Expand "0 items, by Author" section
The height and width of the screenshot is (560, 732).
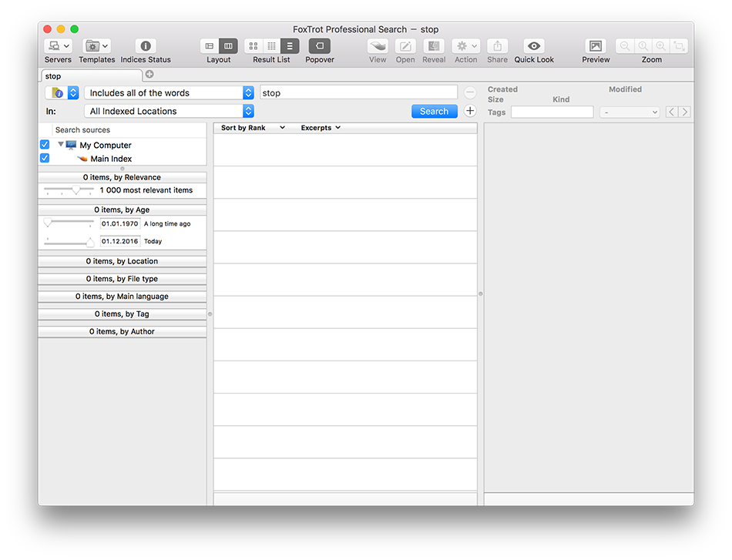(122, 331)
